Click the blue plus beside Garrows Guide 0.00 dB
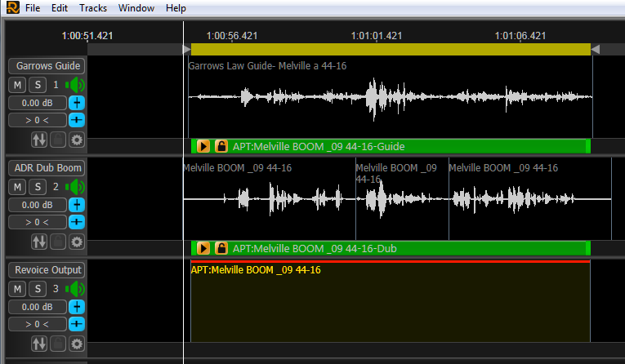 (76, 103)
